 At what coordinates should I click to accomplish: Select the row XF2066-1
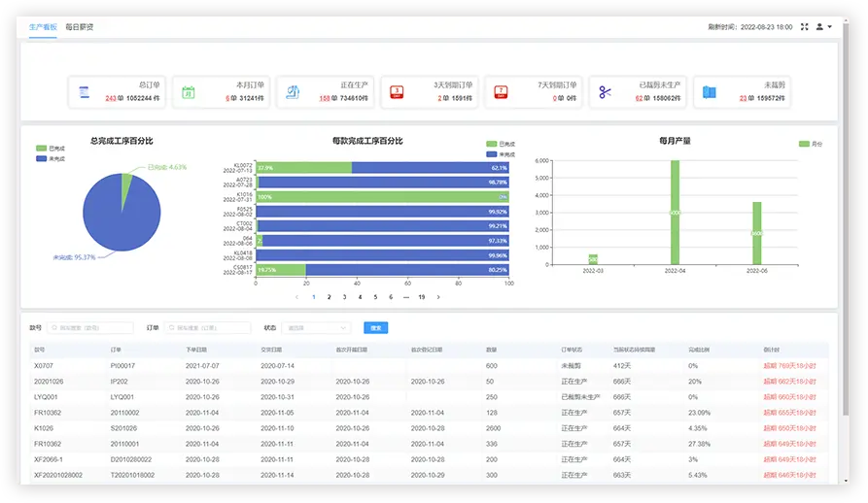coord(429,458)
